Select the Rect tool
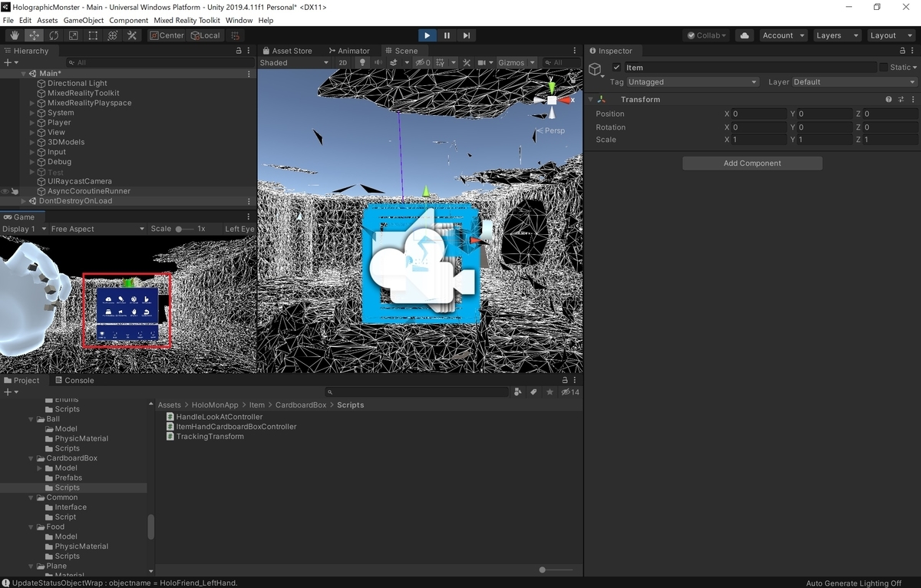This screenshot has height=588, width=921. click(93, 35)
